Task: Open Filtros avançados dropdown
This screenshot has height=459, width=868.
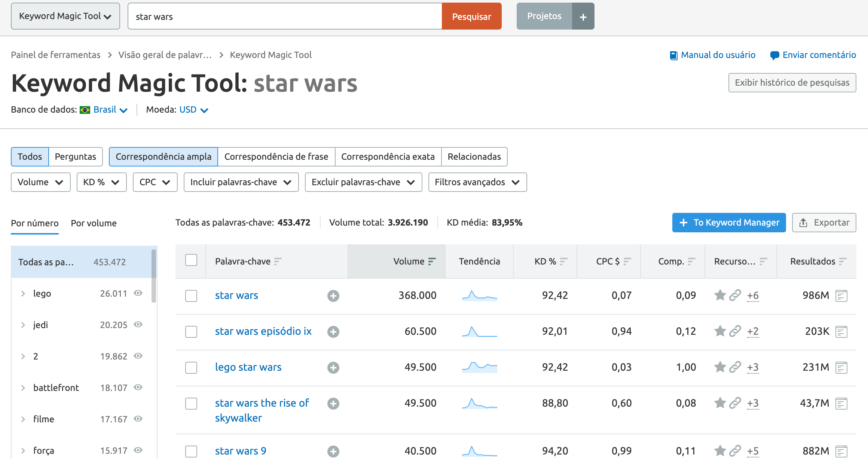Action: coord(478,182)
